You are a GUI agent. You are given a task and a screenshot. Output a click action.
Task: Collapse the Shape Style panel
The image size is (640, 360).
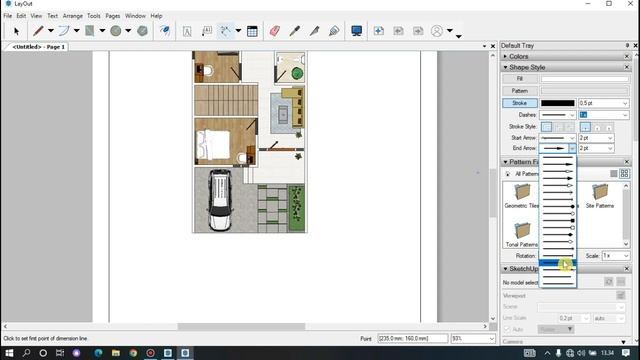[x=505, y=67]
